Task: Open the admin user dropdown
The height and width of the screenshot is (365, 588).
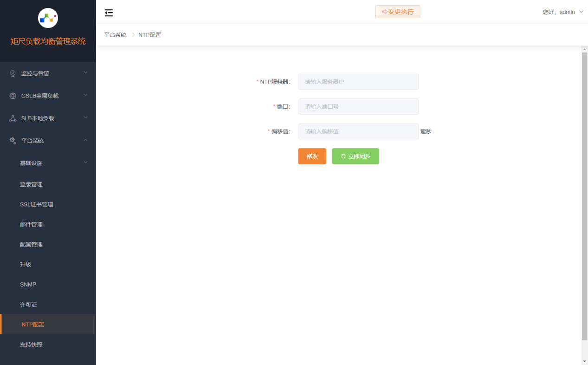Action: [562, 12]
